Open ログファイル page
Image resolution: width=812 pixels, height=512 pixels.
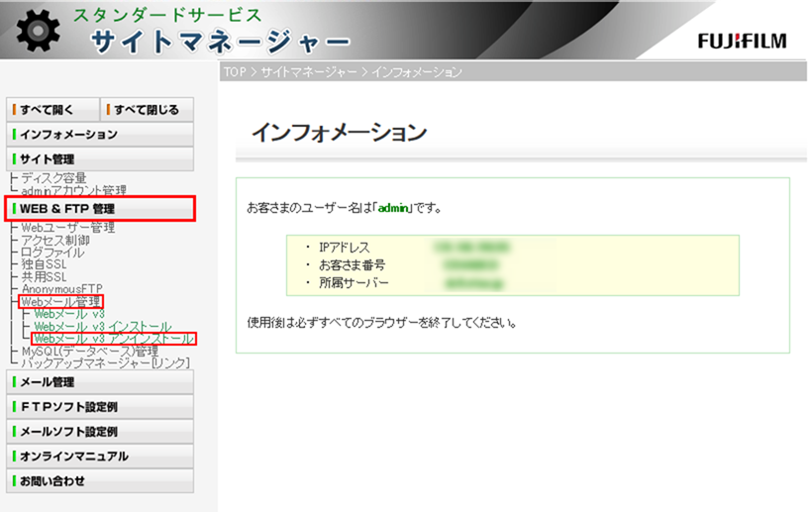[x=52, y=253]
